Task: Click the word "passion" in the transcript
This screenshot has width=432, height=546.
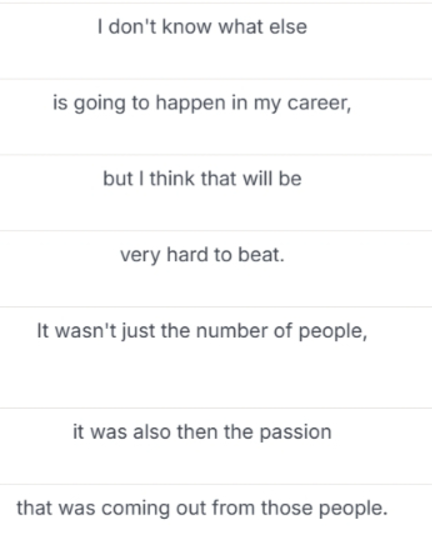Action: coord(296,433)
